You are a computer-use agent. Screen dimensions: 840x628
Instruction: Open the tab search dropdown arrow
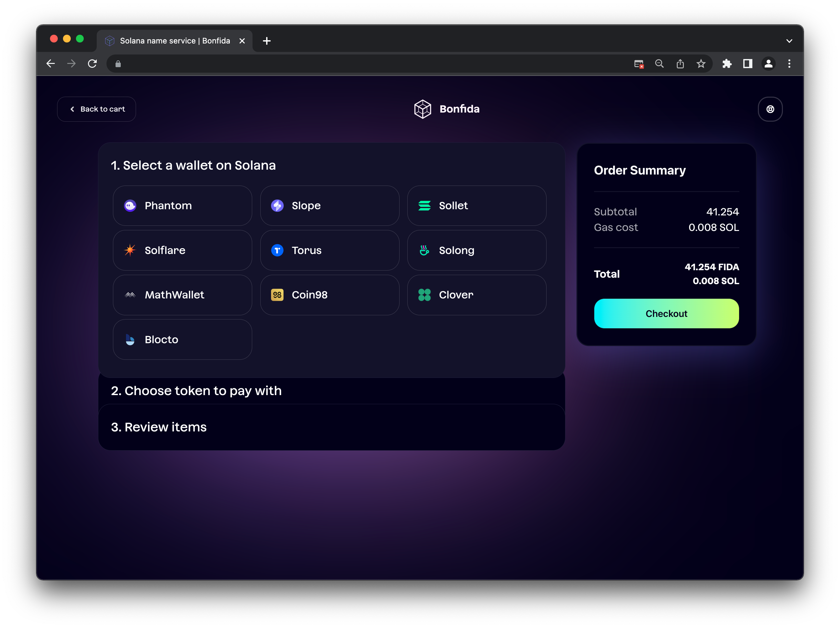coord(789,41)
